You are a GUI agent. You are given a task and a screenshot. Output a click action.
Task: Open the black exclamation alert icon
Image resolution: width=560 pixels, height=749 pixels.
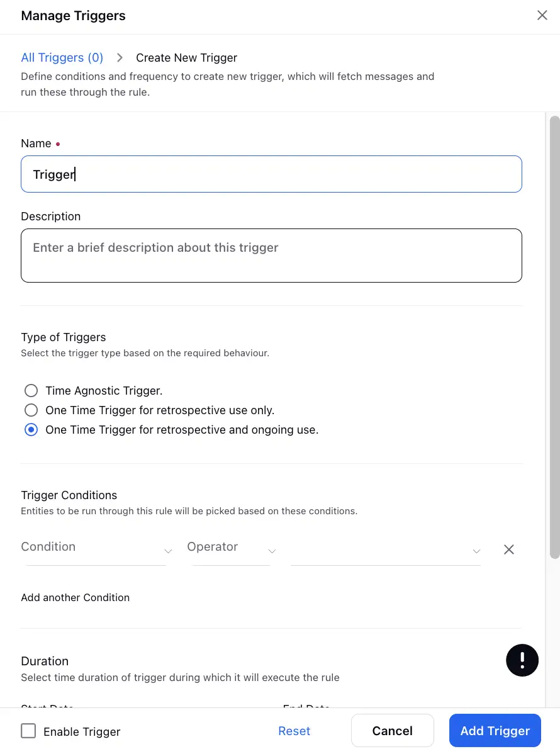click(x=522, y=660)
